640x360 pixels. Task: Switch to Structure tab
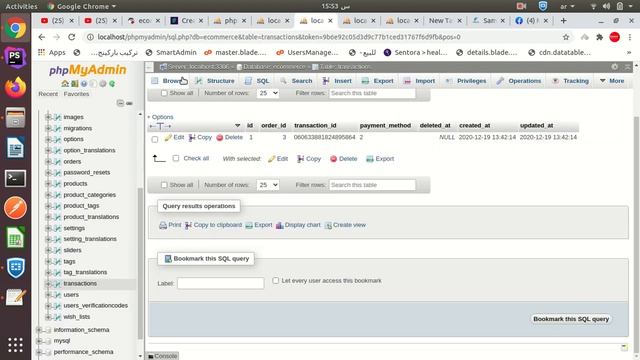tap(215, 81)
